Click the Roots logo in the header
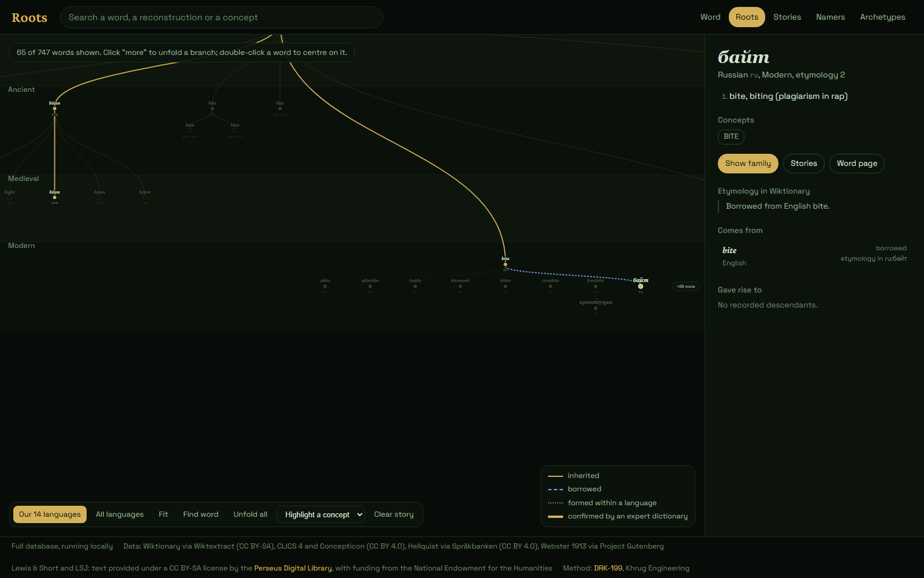The image size is (924, 578). tap(29, 17)
